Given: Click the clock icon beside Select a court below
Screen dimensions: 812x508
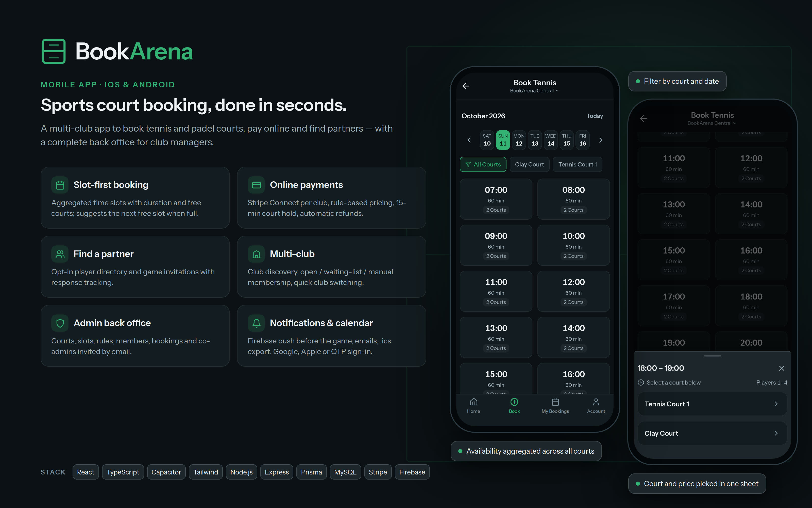Looking at the screenshot, I should 641,382.
